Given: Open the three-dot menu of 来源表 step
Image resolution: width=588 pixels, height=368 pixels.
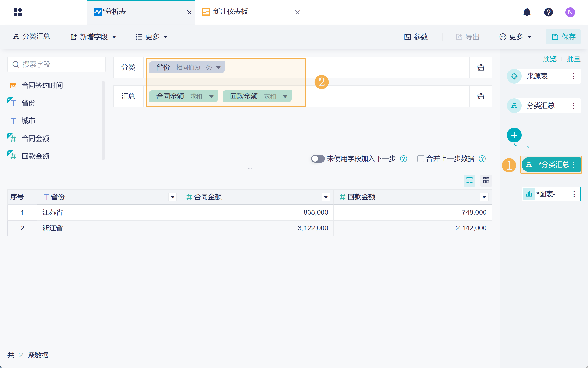Looking at the screenshot, I should 573,76.
